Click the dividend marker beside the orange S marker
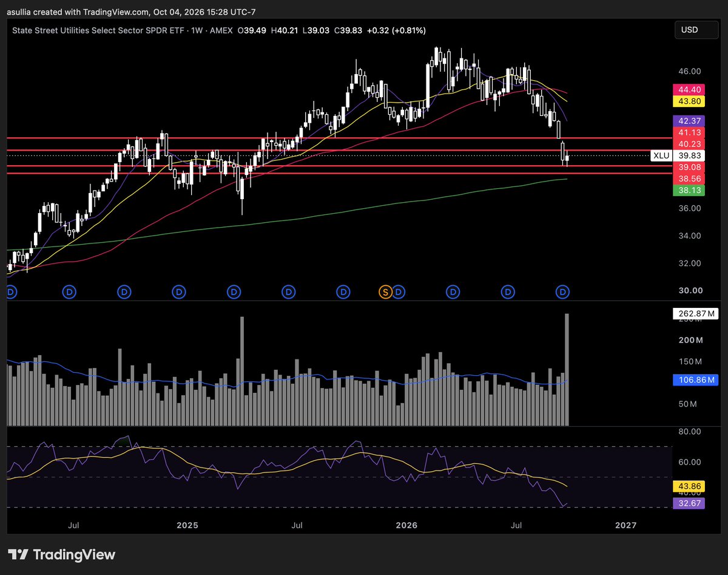Screen dimensions: 728x575 (x=399, y=292)
